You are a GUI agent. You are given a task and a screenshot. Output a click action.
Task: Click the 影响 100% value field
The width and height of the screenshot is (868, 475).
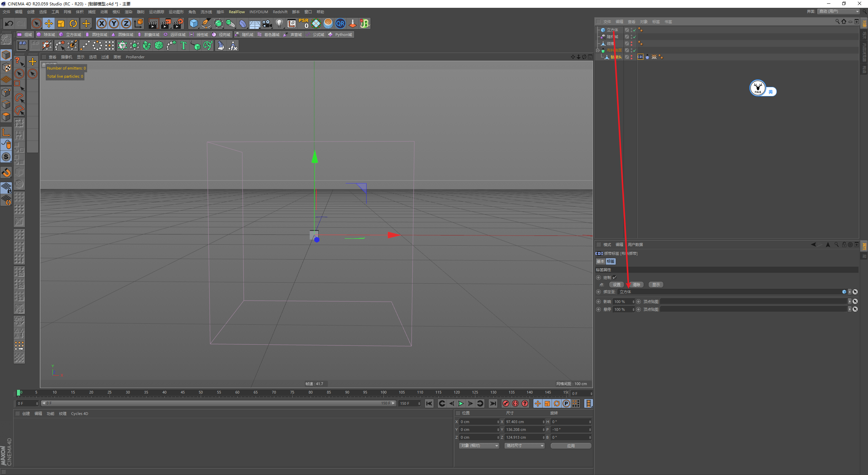click(622, 302)
